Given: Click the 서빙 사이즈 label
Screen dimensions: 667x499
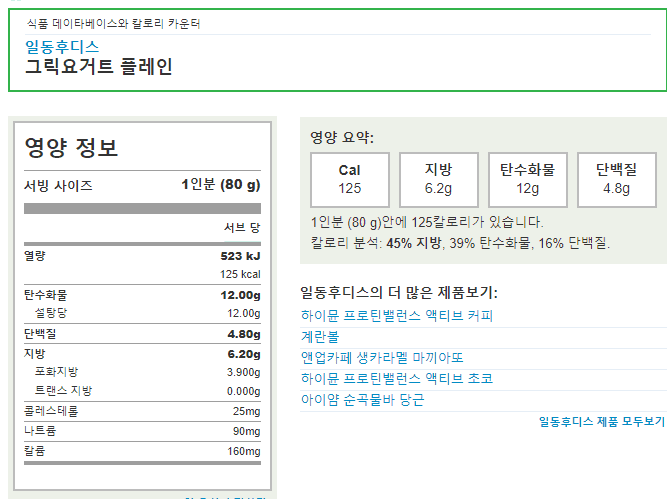Looking at the screenshot, I should (58, 185).
